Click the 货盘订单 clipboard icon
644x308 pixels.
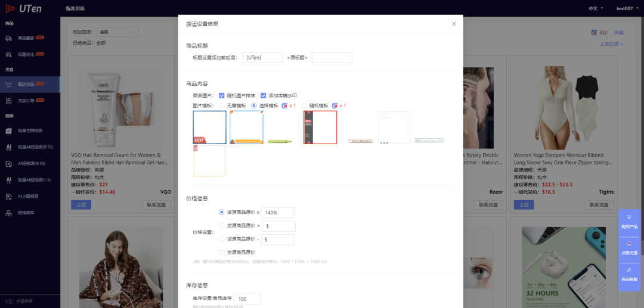pyautogui.click(x=8, y=101)
